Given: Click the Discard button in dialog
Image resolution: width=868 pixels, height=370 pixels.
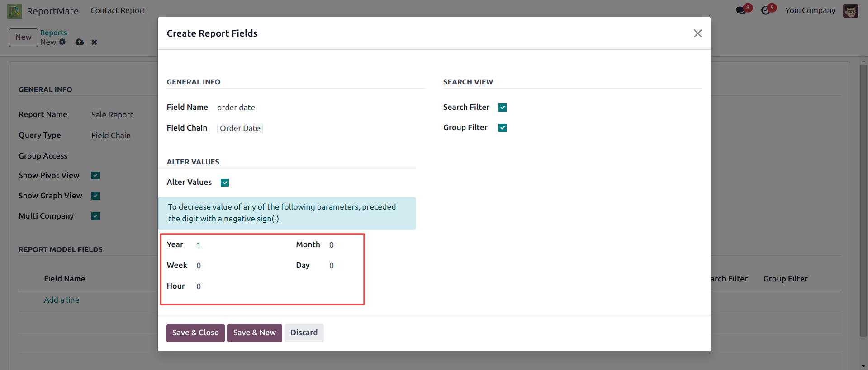Looking at the screenshot, I should [x=304, y=333].
